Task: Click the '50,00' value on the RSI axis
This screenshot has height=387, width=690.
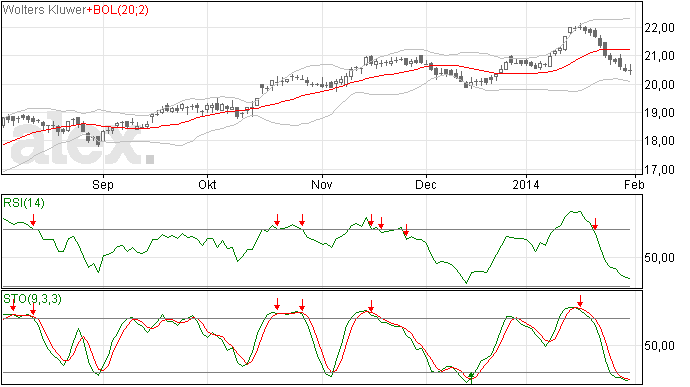Action: point(659,258)
